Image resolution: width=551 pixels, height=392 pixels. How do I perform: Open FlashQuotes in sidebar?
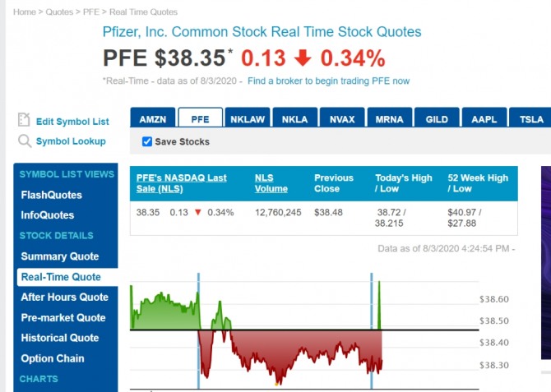pyautogui.click(x=51, y=195)
